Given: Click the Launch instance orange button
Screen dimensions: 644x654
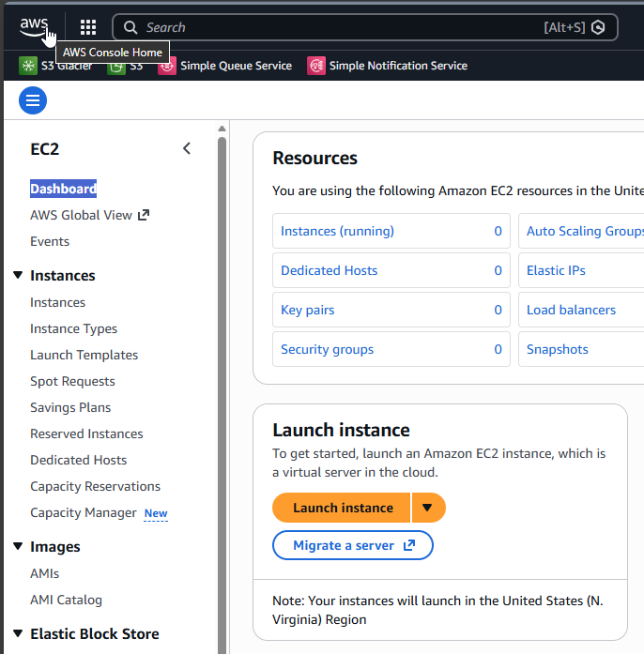Looking at the screenshot, I should (342, 508).
